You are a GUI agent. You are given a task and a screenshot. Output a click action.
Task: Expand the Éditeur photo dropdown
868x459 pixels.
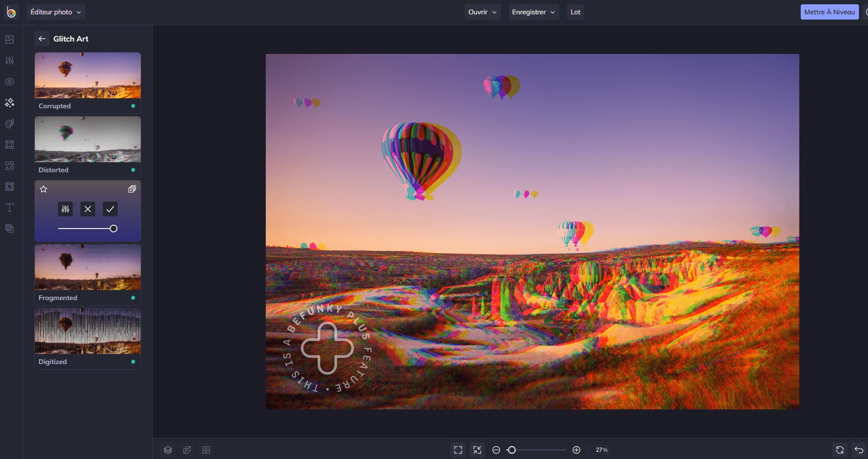(x=56, y=12)
